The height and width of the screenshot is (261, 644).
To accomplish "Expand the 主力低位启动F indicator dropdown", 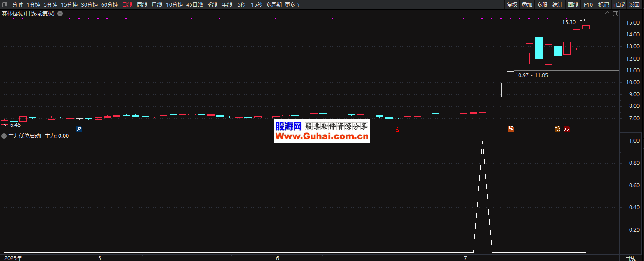I will click(4, 136).
